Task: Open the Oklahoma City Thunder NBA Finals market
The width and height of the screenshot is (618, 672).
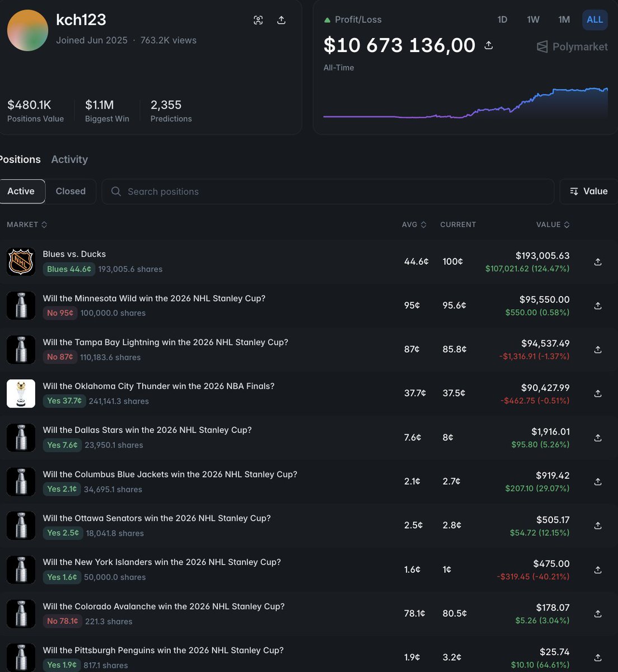Action: [x=158, y=386]
